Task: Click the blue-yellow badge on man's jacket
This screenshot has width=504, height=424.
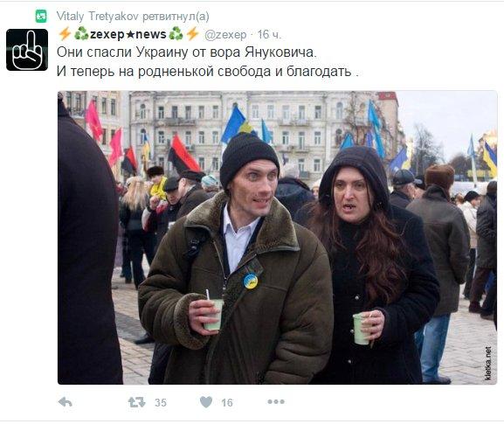Action: [250, 281]
